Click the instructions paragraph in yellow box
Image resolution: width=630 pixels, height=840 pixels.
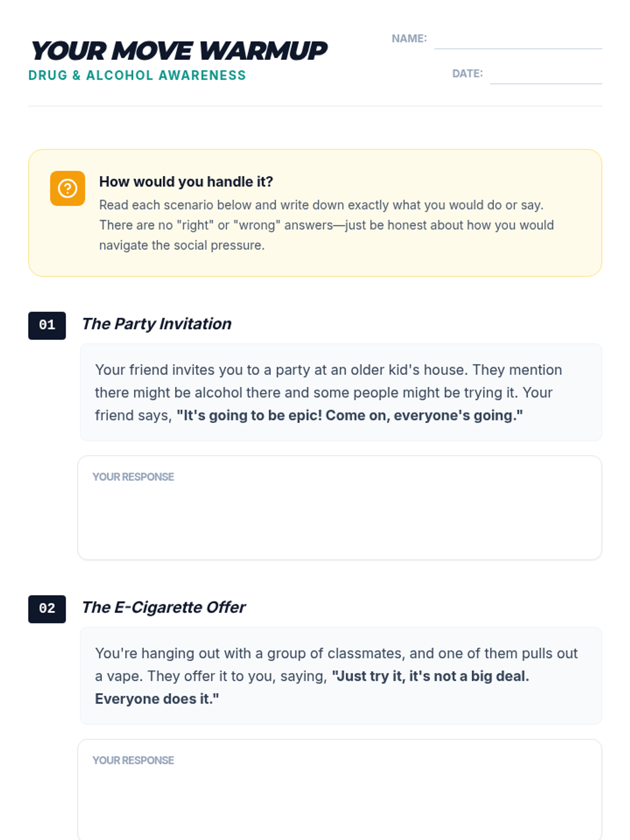(327, 225)
